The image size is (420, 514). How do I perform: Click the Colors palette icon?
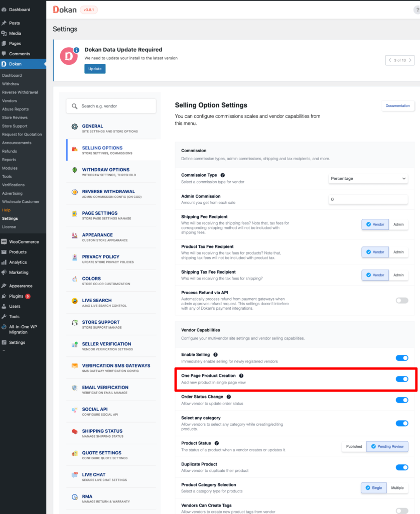point(75,279)
